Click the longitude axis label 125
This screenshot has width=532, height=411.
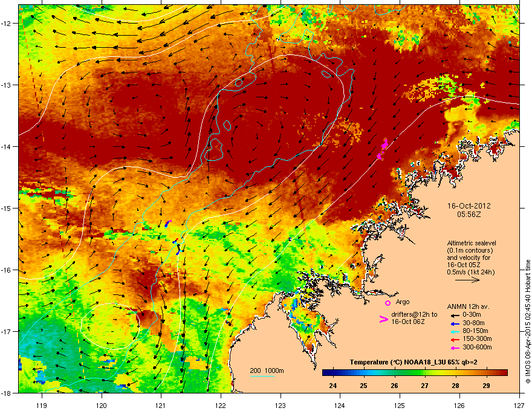pyautogui.click(x=400, y=406)
